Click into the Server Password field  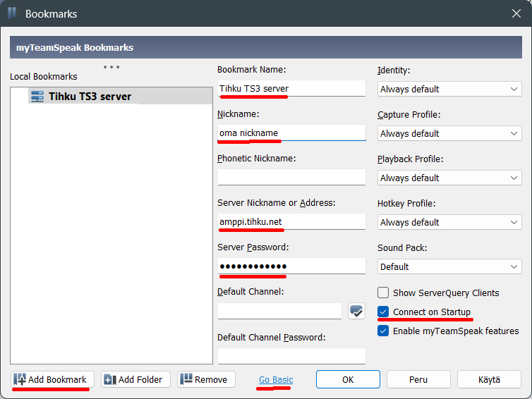click(x=291, y=266)
